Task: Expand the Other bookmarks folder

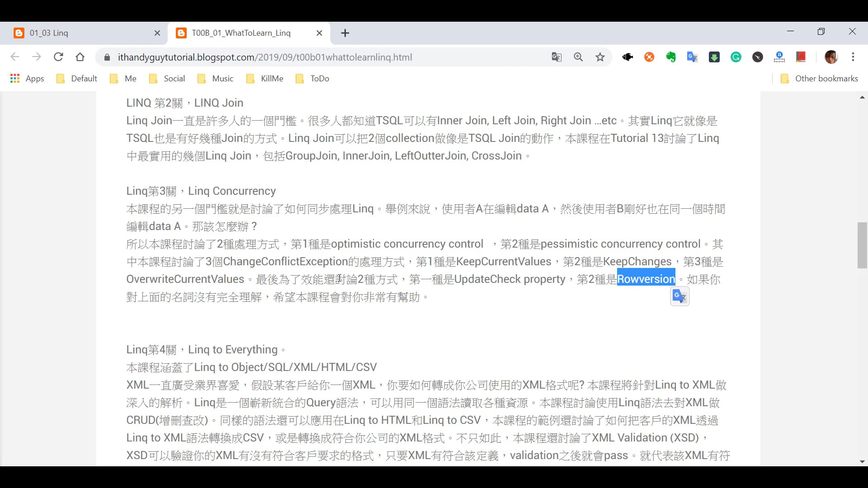Action: coord(819,79)
